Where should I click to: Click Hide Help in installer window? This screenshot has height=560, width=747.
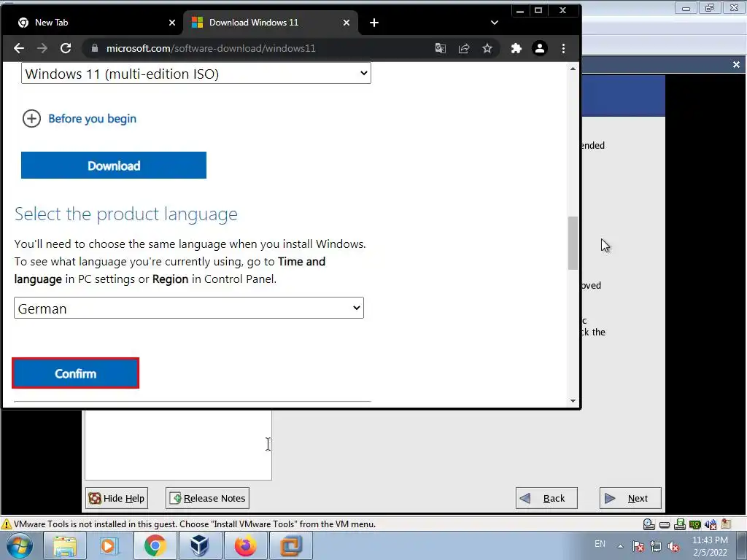[x=117, y=498]
